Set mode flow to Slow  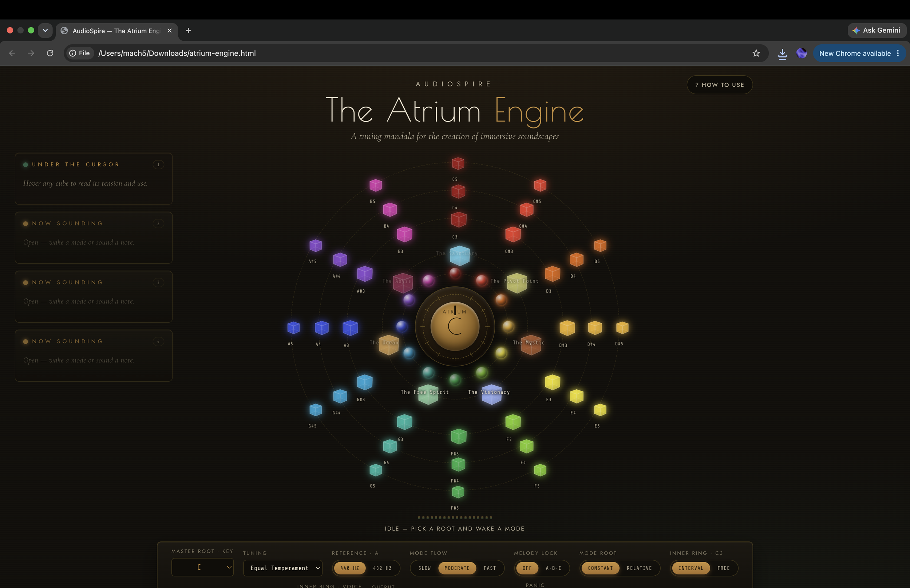coord(424,568)
